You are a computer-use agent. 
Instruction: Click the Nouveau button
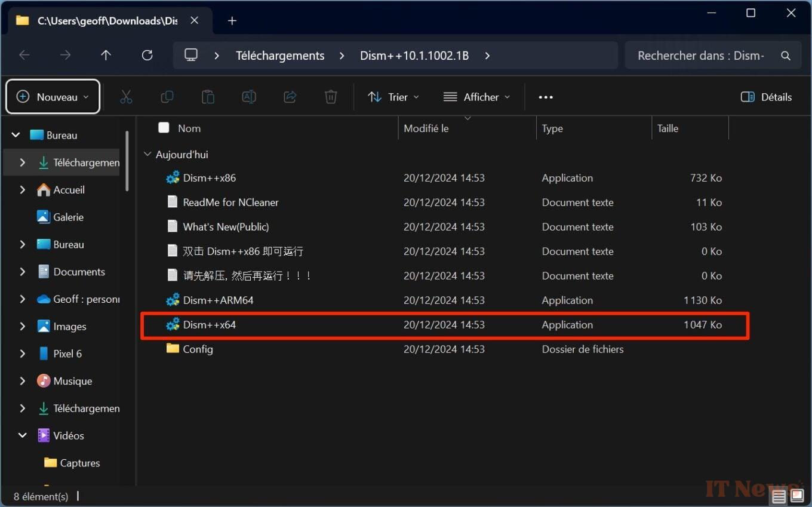(x=53, y=97)
